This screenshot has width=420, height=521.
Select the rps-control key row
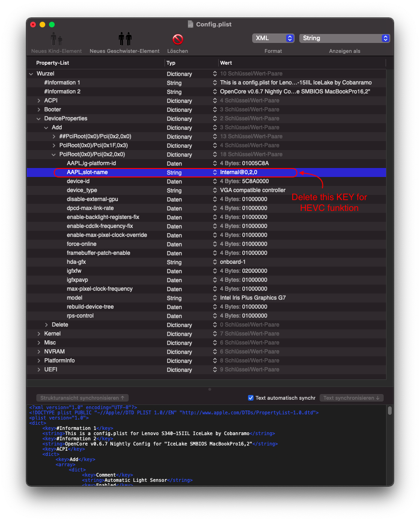206,316
